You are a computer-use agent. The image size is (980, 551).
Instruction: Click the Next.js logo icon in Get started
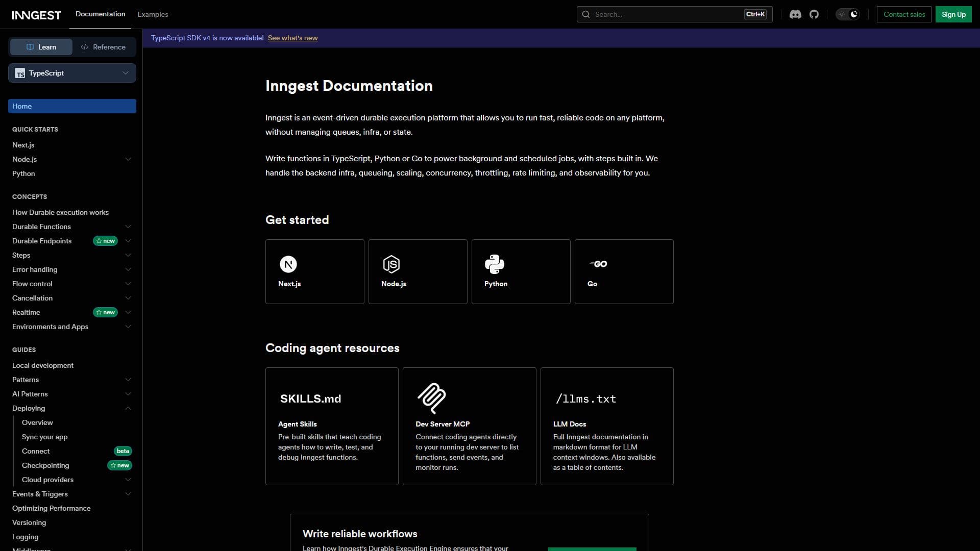click(x=288, y=264)
